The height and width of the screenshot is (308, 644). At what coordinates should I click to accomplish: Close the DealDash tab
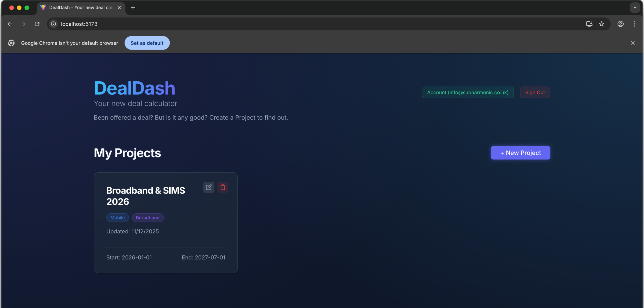point(119,8)
